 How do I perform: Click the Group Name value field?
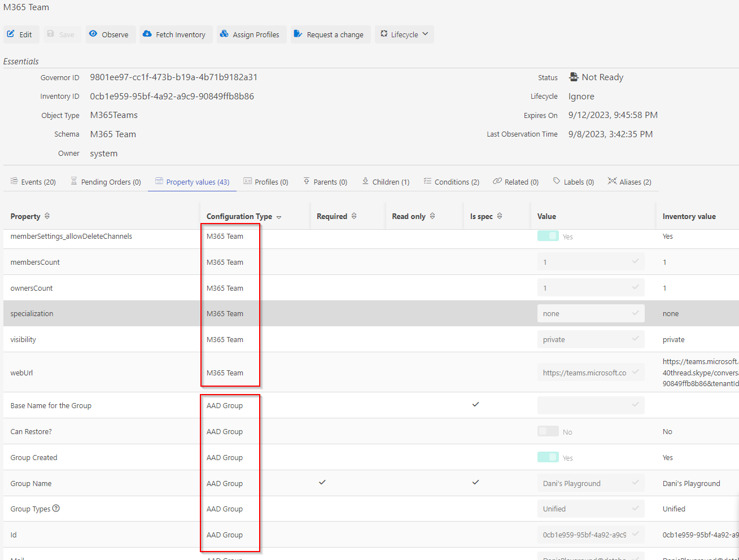click(x=584, y=483)
